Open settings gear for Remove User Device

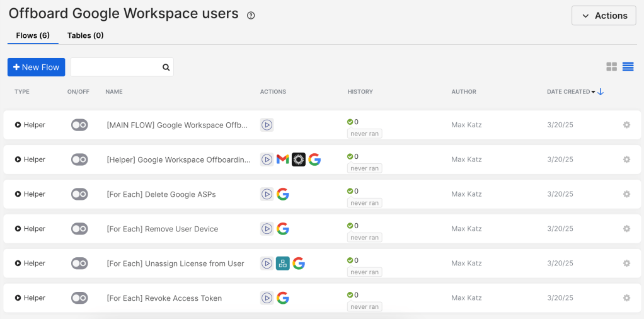click(626, 229)
